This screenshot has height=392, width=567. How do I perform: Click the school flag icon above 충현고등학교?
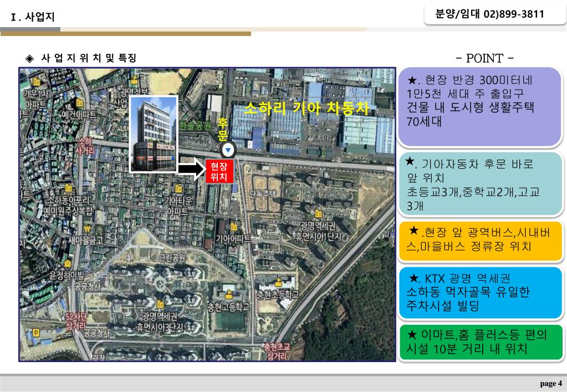click(x=229, y=294)
